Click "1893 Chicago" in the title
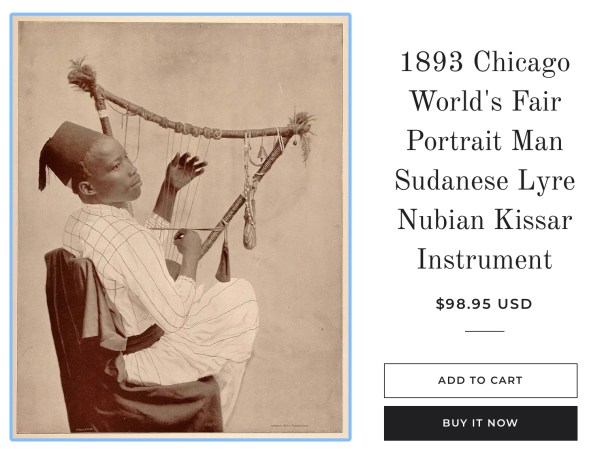 tap(484, 63)
